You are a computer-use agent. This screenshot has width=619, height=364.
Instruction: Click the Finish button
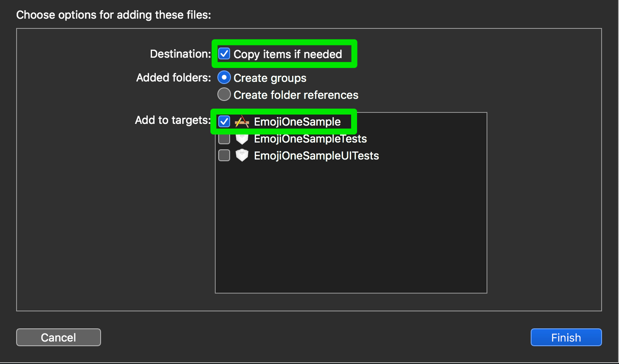566,337
